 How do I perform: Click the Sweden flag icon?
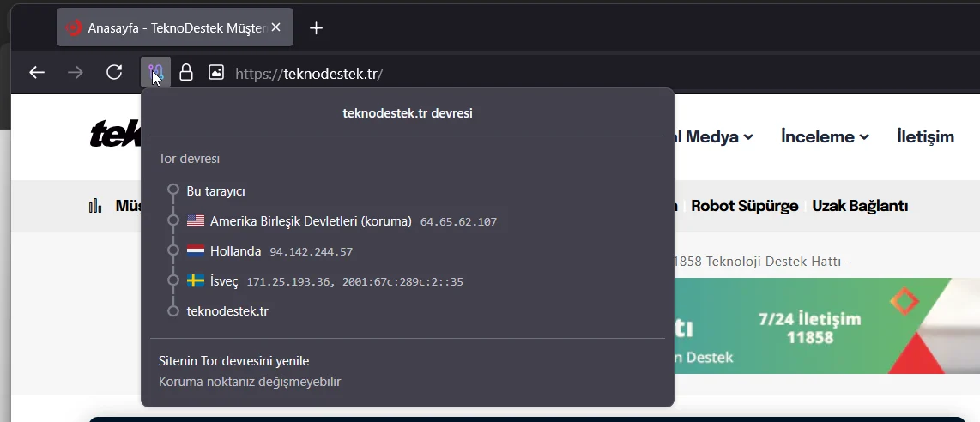tap(196, 281)
